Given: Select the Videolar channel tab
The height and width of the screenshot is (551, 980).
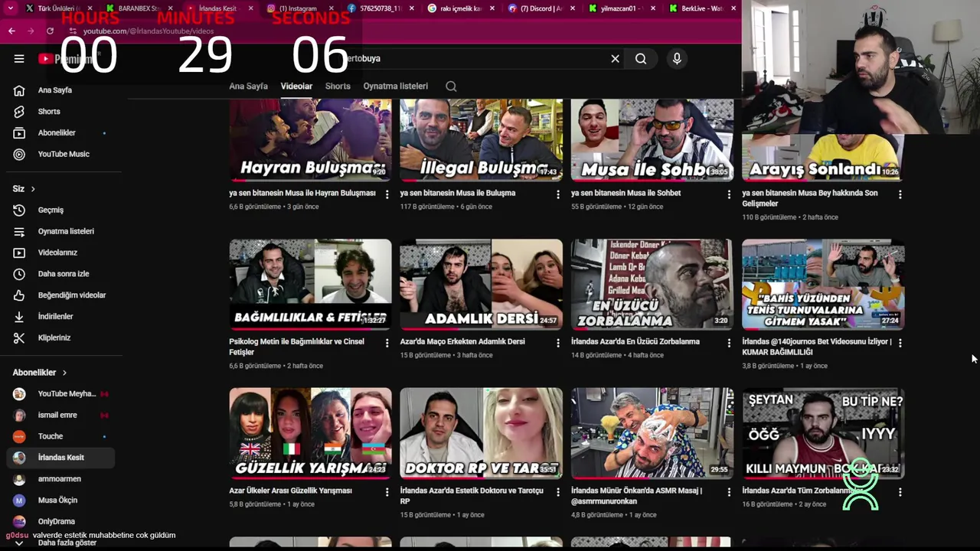Looking at the screenshot, I should pyautogui.click(x=296, y=86).
